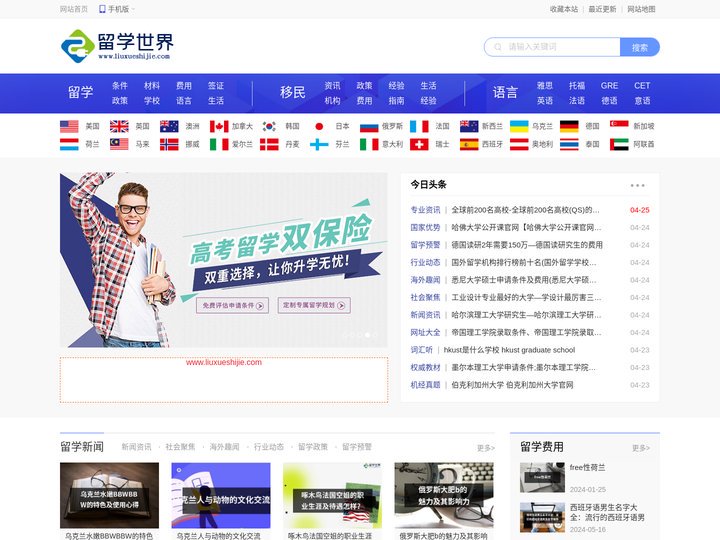The height and width of the screenshot is (540, 720).
Task: Click the blue 搜索 search button
Action: [640, 47]
